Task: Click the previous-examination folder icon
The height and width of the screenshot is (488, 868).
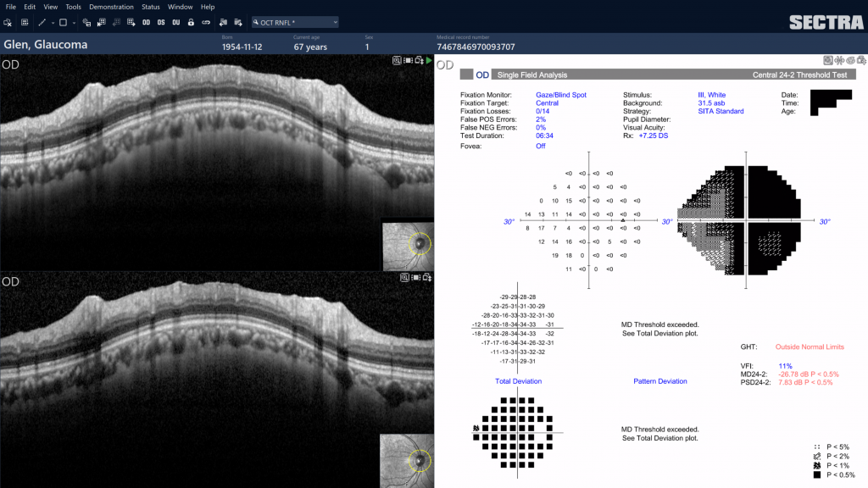Action: (x=223, y=22)
